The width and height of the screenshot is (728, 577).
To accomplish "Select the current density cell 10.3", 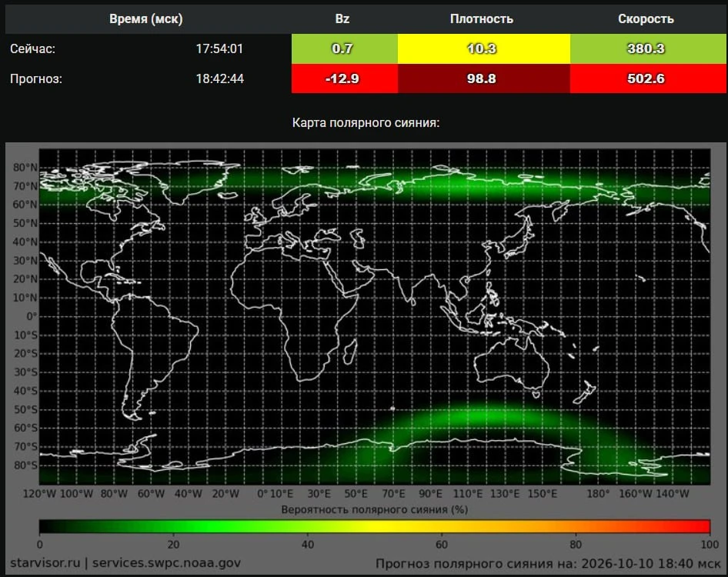I will point(484,48).
